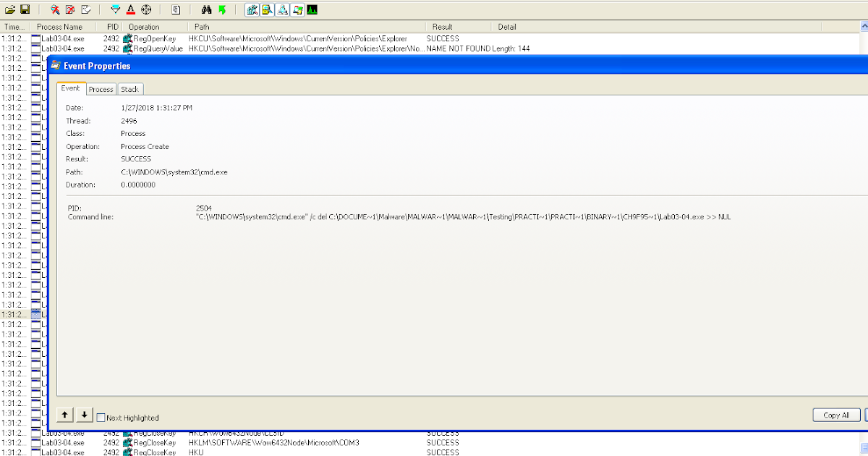Click the Event Properties title bar
Image resolution: width=868 pixels, height=456 pixels.
[x=457, y=66]
